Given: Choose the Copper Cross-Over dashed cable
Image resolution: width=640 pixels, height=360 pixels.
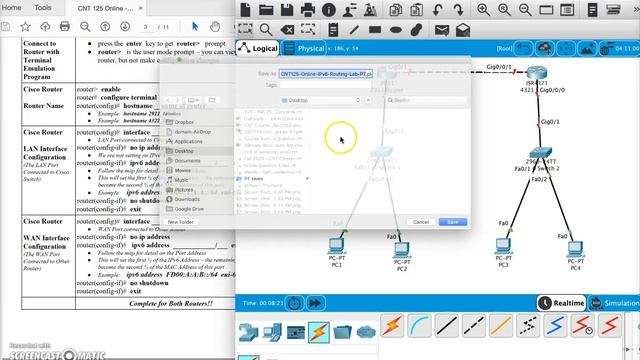Looking at the screenshot, I should click(474, 326).
